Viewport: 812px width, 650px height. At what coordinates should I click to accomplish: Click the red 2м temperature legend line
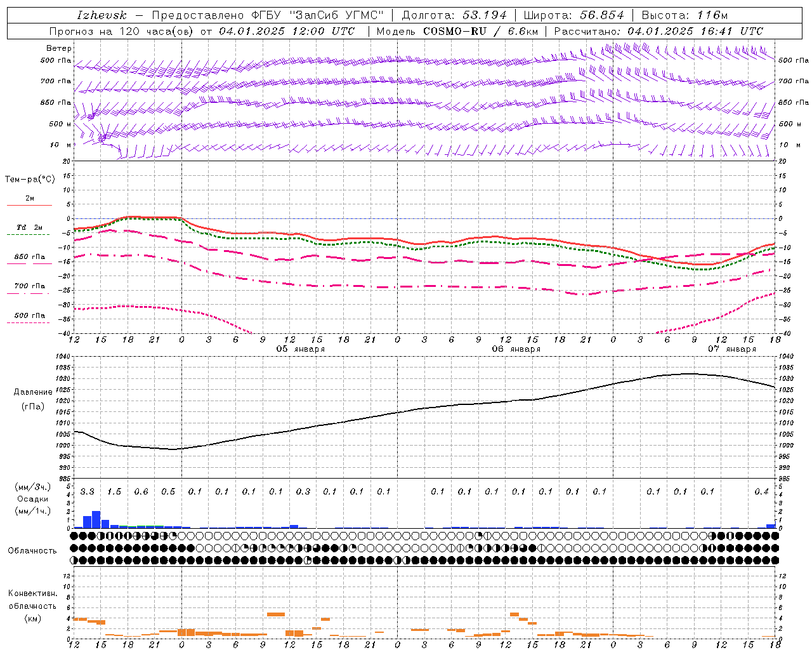pyautogui.click(x=29, y=205)
